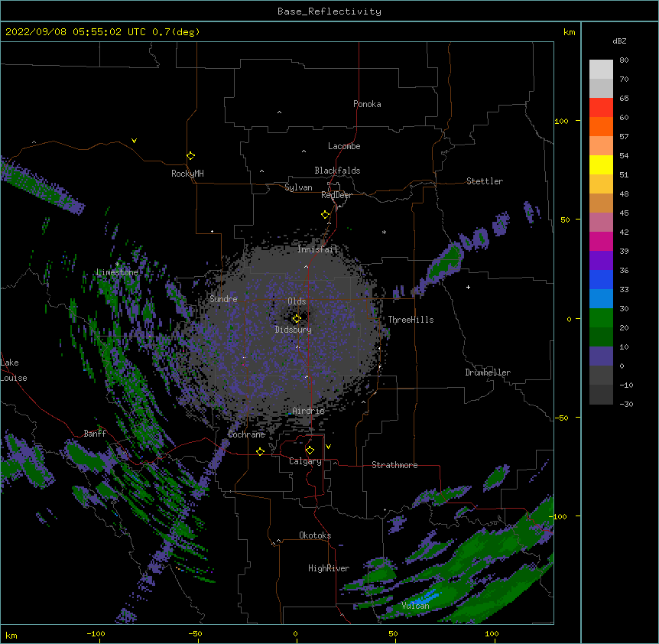This screenshot has width=659, height=644.
Task: Click the yellow V marker northwest of RockyMH
Action: pos(134,141)
